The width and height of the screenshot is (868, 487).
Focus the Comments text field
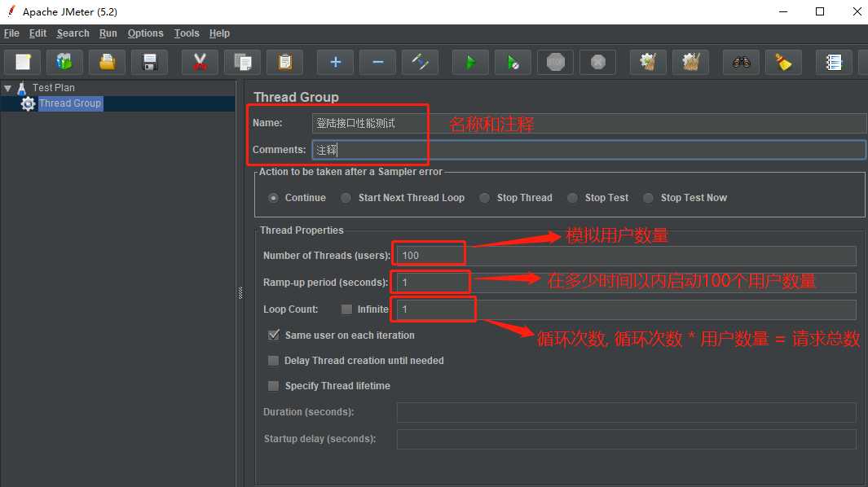tap(589, 149)
